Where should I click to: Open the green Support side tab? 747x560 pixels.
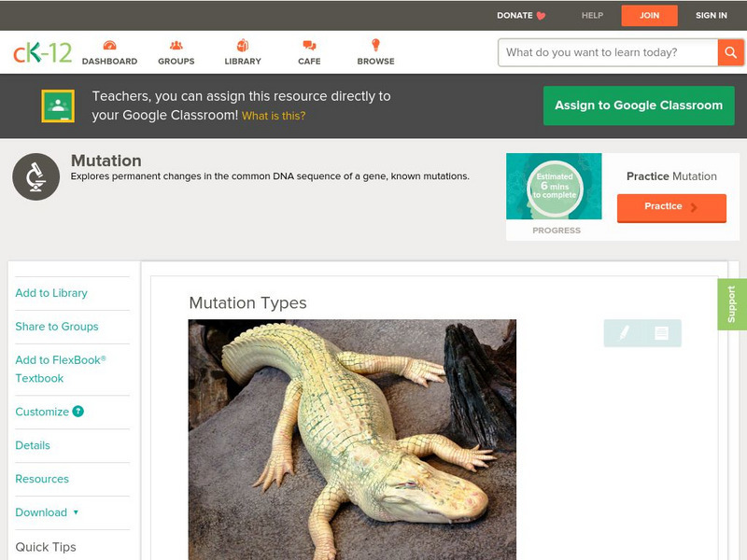pyautogui.click(x=732, y=304)
